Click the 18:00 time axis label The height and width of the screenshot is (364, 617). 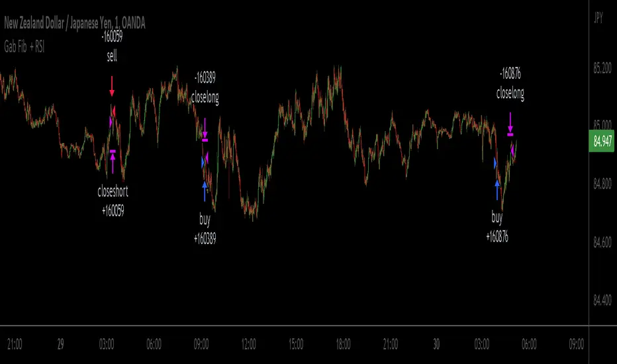coord(343,344)
